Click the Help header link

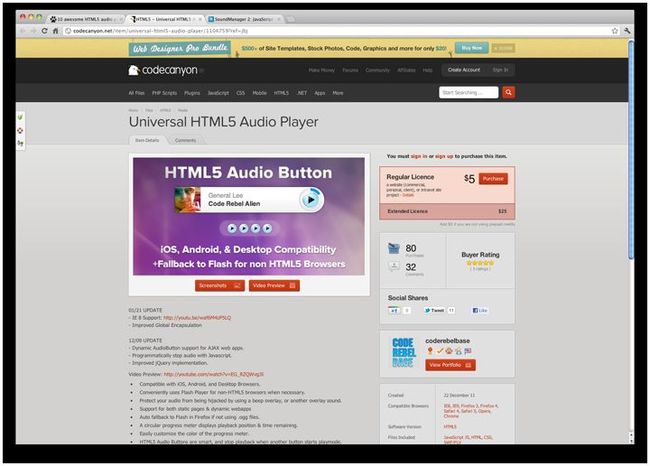coord(427,70)
